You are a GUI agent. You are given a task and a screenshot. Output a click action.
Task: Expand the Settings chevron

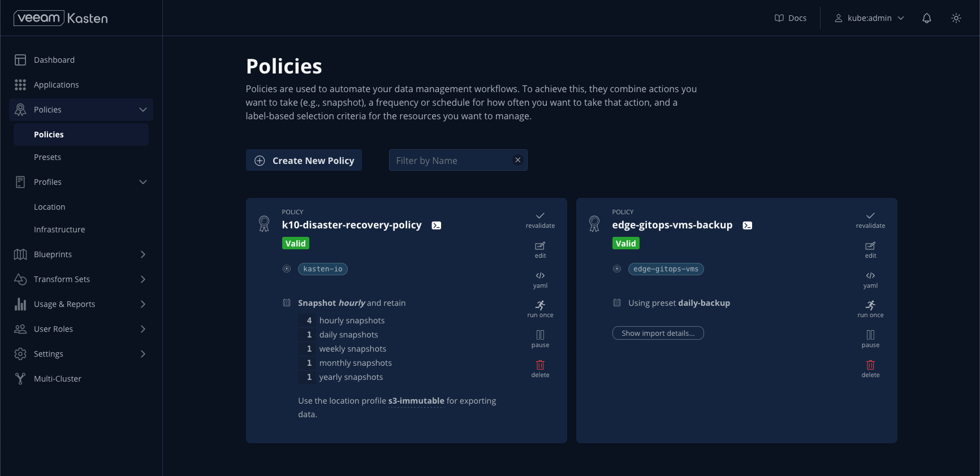143,354
